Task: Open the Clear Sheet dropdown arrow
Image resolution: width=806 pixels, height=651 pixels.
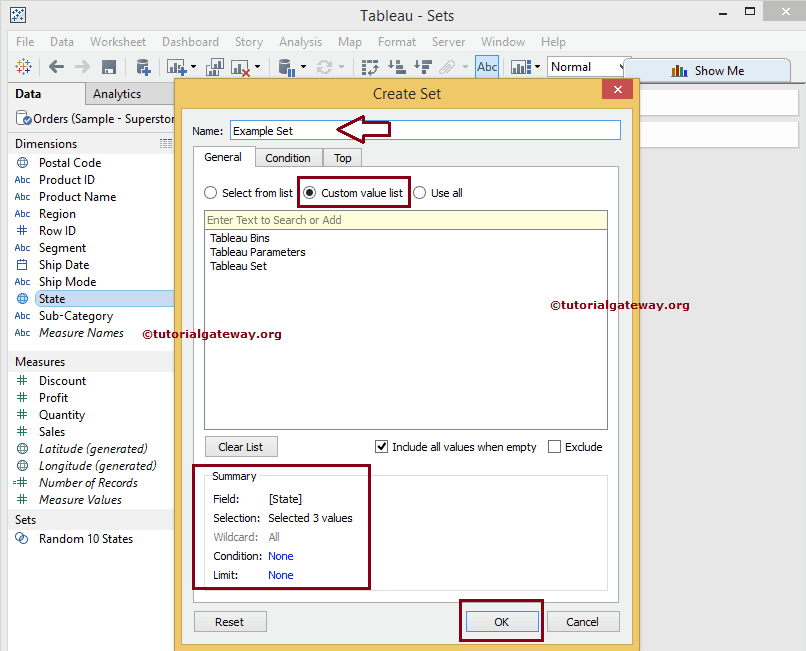Action: [258, 67]
